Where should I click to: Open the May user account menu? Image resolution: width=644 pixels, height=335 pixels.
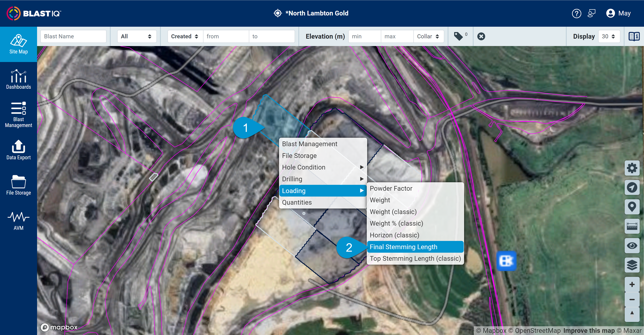pos(618,13)
